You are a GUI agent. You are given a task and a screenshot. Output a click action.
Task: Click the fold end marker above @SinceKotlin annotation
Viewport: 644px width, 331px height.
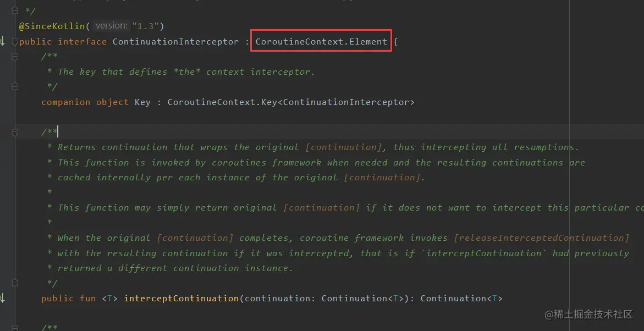(15, 10)
